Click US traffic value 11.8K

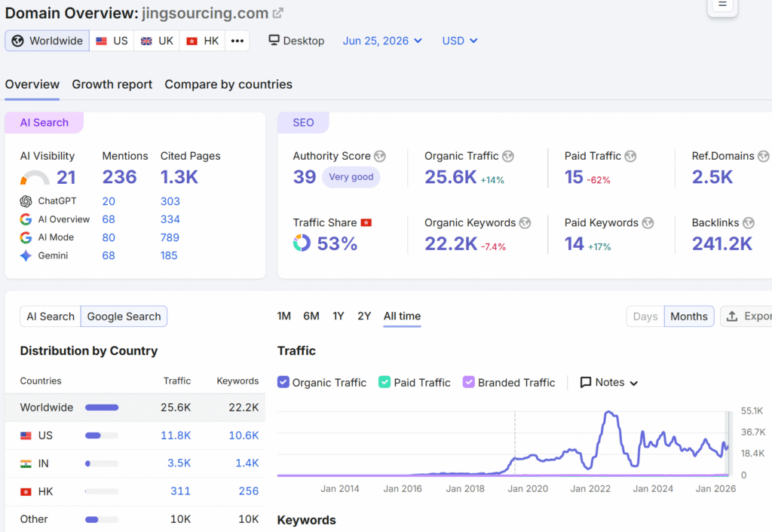click(176, 436)
